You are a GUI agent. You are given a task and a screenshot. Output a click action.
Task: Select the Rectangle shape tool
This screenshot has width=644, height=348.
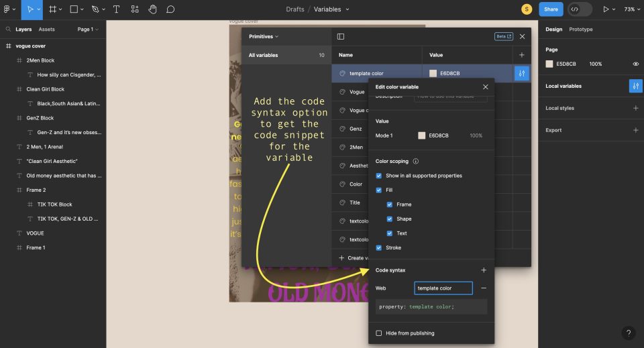(74, 9)
